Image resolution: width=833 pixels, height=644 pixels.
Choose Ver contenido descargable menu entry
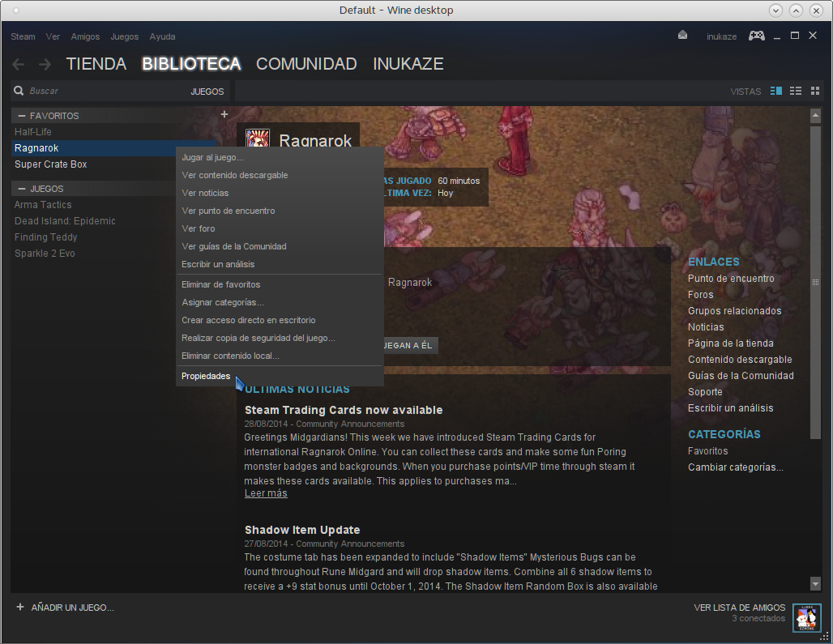(280, 175)
